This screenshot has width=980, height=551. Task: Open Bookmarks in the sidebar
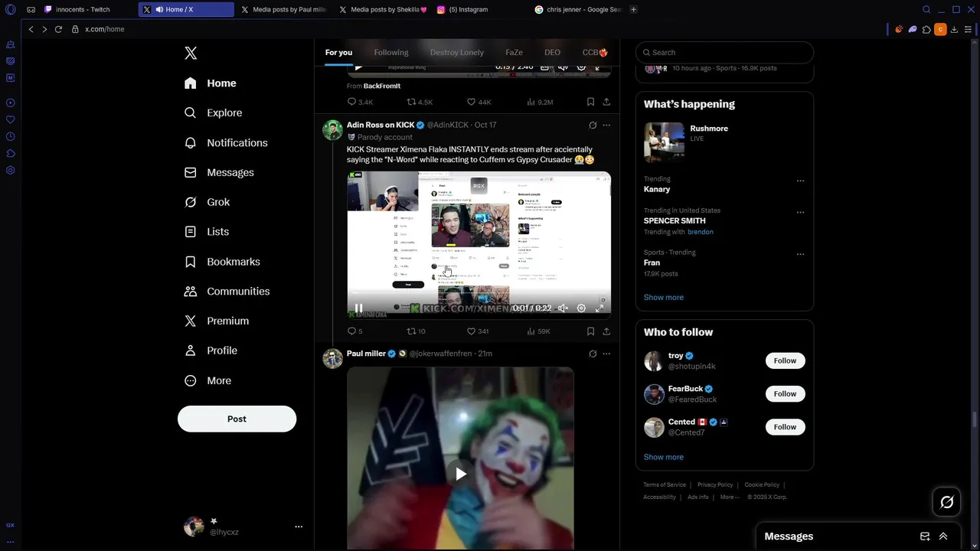point(222,262)
